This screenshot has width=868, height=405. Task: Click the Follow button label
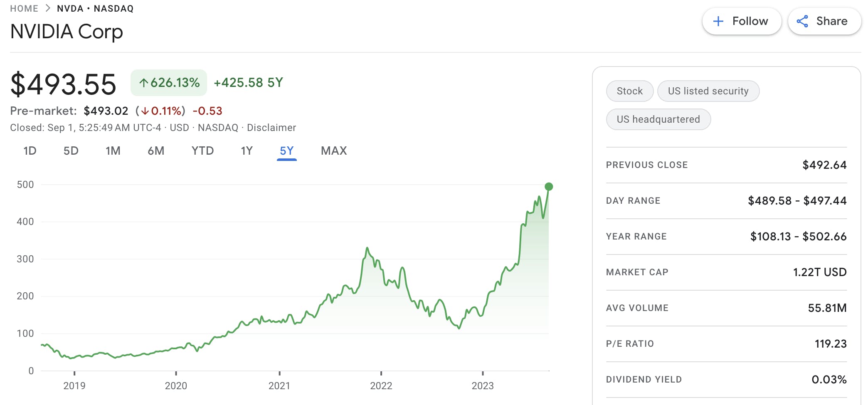tap(750, 21)
